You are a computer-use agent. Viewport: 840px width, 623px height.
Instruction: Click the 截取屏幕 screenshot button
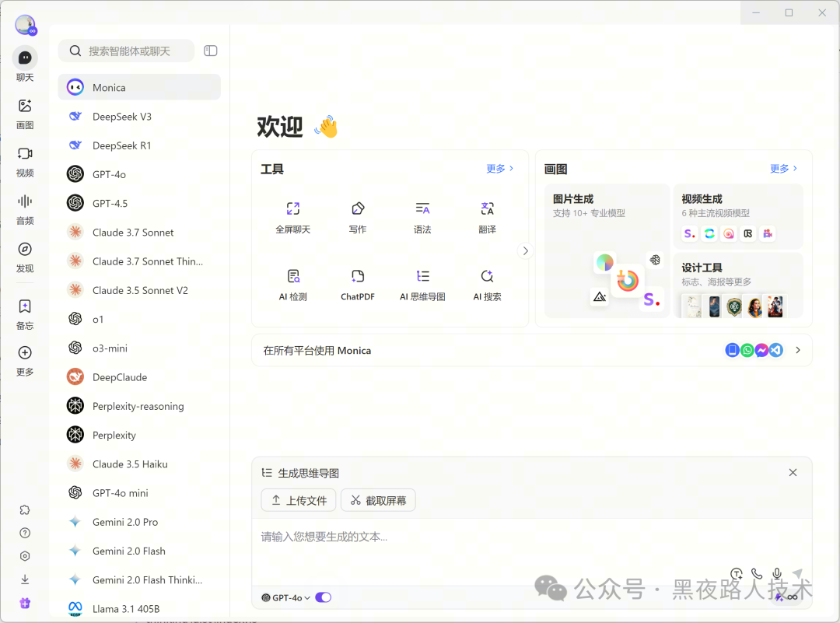pos(378,500)
